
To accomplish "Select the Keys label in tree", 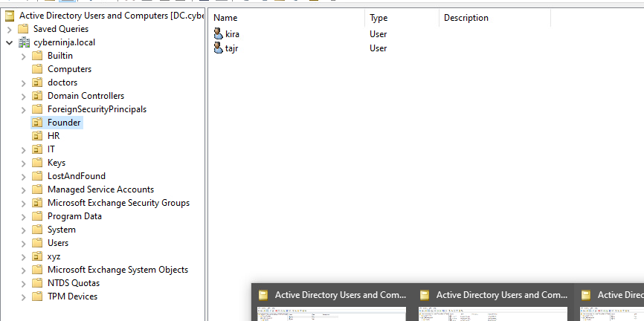I will [x=57, y=163].
